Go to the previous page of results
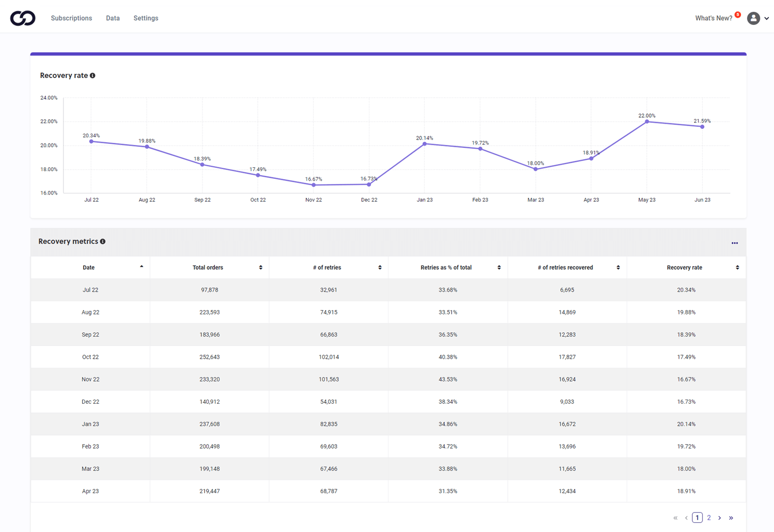 tap(686, 517)
